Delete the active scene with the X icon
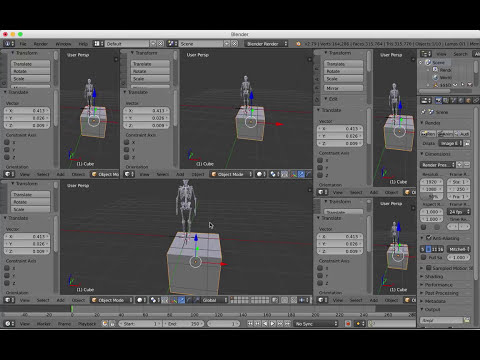 (235, 44)
